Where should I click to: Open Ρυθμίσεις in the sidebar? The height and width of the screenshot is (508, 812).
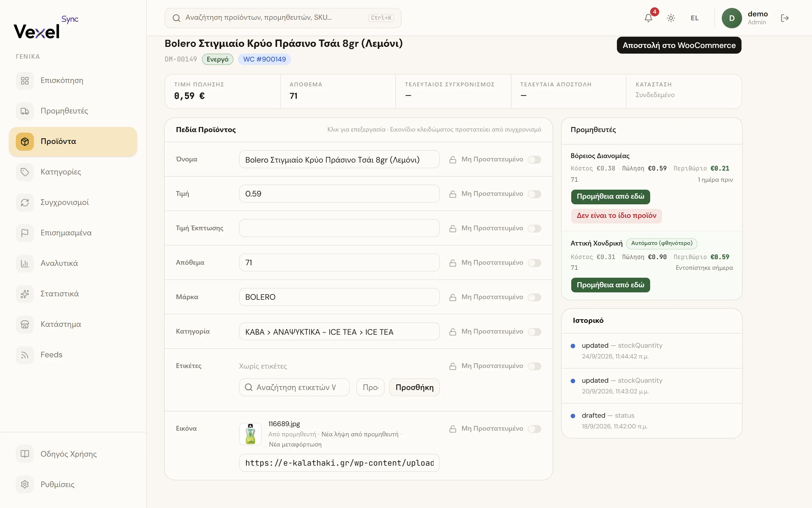pos(73,485)
